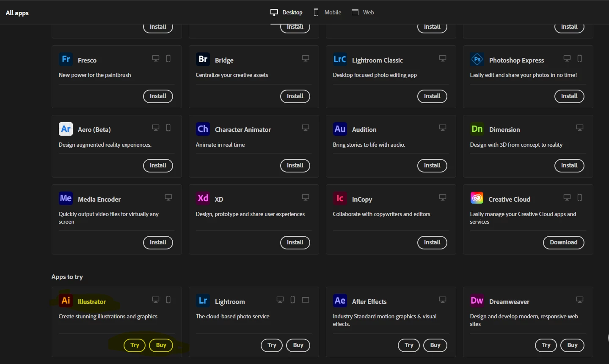Click the Creative Cloud app icon
This screenshot has height=364, width=609.
tap(477, 198)
